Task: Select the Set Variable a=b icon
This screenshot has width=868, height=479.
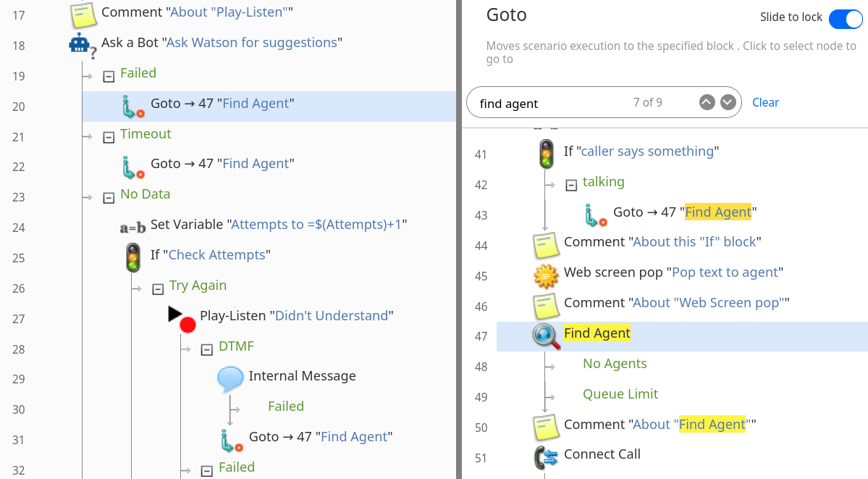Action: click(x=133, y=228)
